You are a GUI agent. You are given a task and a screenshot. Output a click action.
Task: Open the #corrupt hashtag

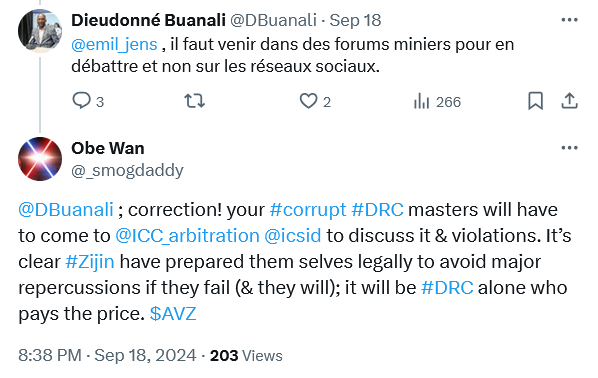308,210
